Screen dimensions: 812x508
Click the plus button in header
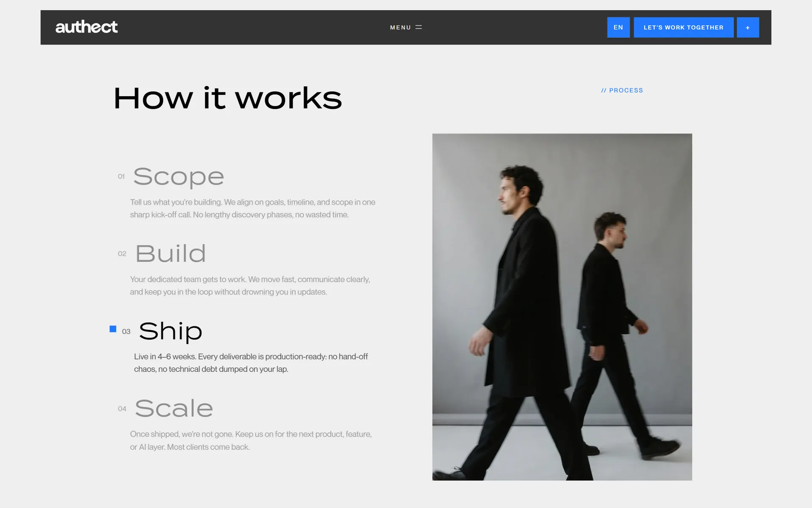[748, 28]
